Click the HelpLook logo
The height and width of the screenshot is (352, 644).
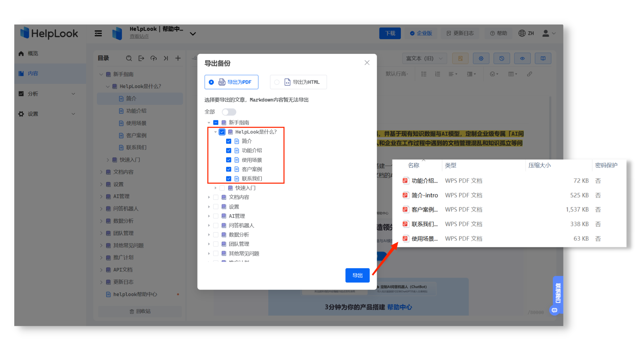[x=49, y=33]
